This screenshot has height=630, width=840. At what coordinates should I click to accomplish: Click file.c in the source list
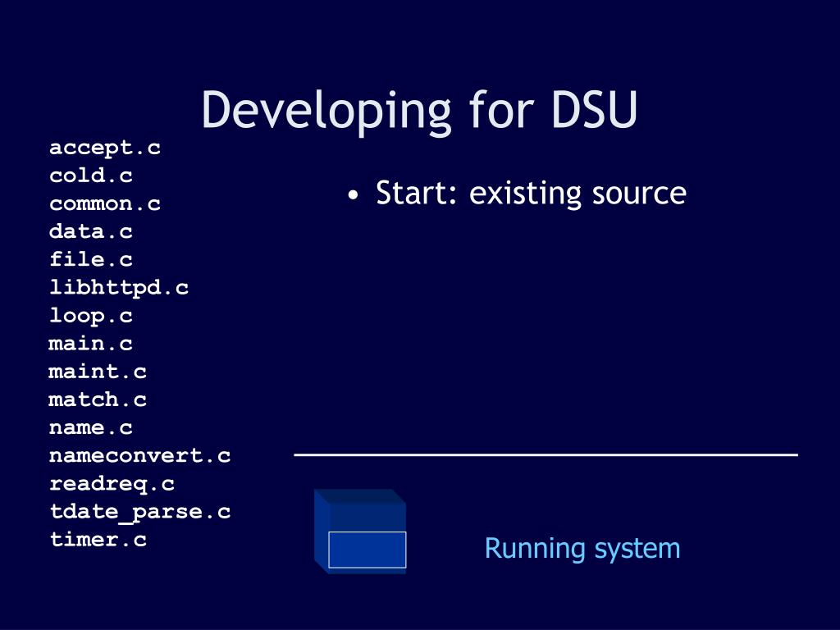[91, 259]
